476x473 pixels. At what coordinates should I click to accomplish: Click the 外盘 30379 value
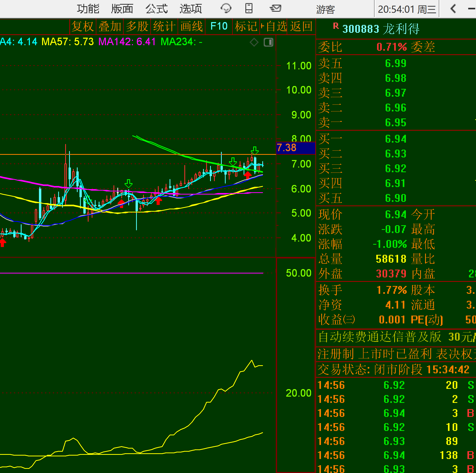click(391, 274)
